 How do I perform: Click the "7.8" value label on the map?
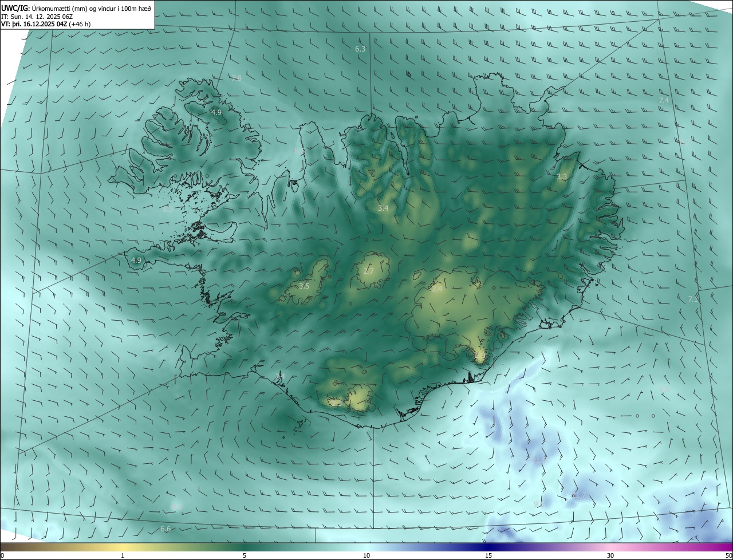(x=236, y=78)
